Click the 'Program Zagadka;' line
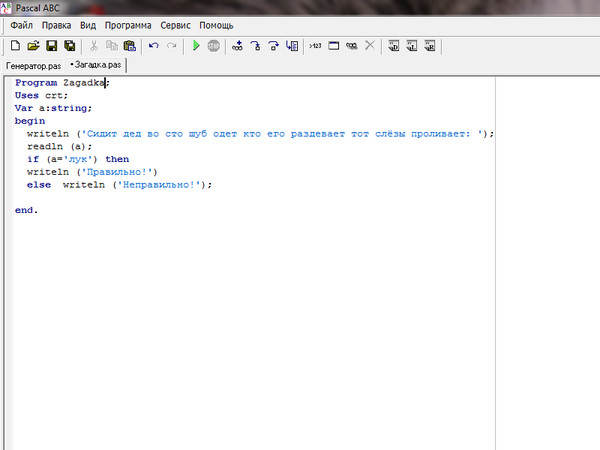 click(x=62, y=83)
